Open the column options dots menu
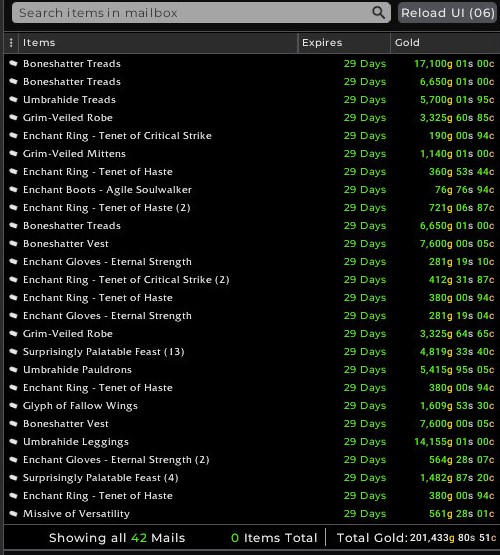This screenshot has width=500, height=555. pos(11,43)
